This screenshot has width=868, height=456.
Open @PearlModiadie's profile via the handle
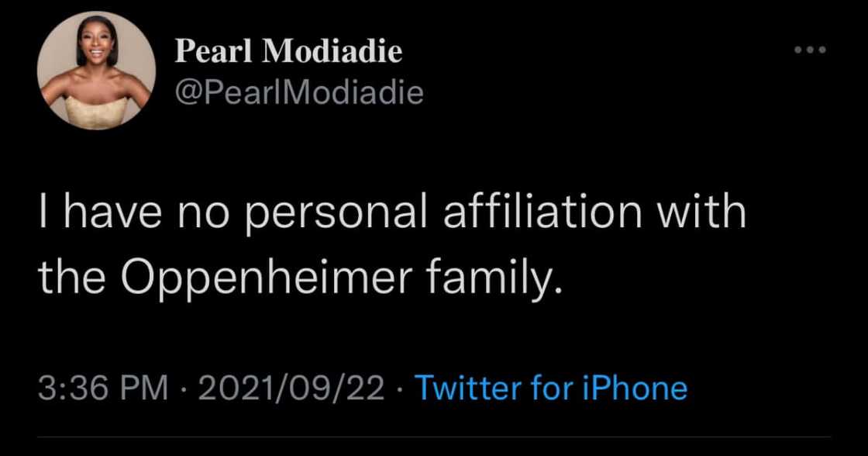(300, 92)
